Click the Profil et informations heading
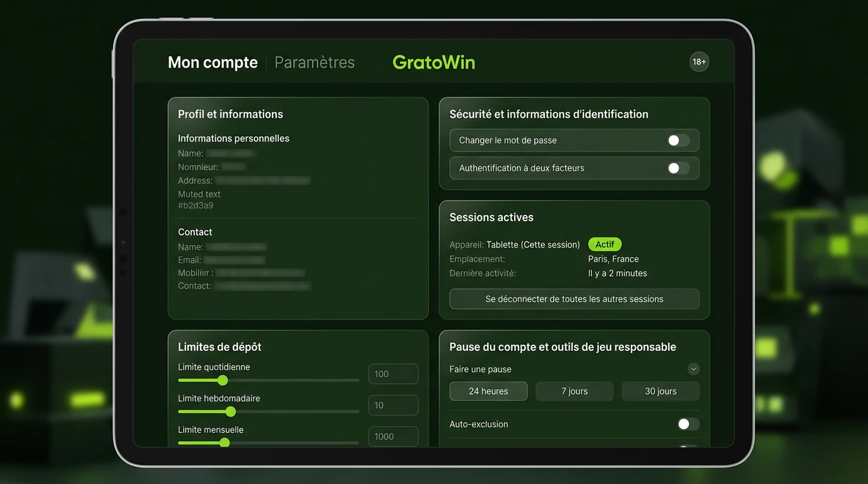Image resolution: width=868 pixels, height=484 pixels. coord(230,114)
